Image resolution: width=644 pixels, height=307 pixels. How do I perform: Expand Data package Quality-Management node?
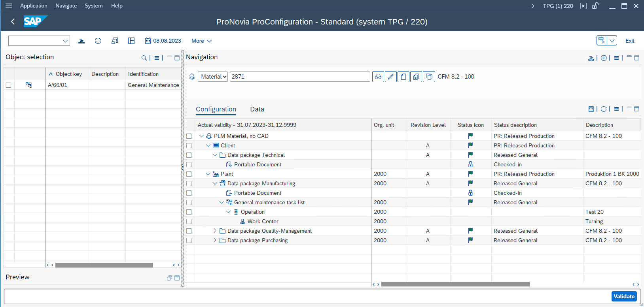(x=215, y=231)
